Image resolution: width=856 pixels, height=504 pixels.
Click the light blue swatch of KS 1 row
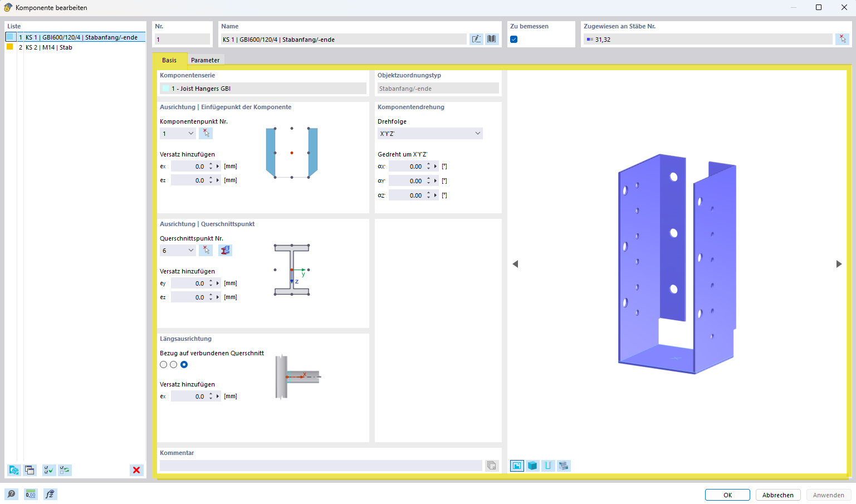click(x=10, y=37)
